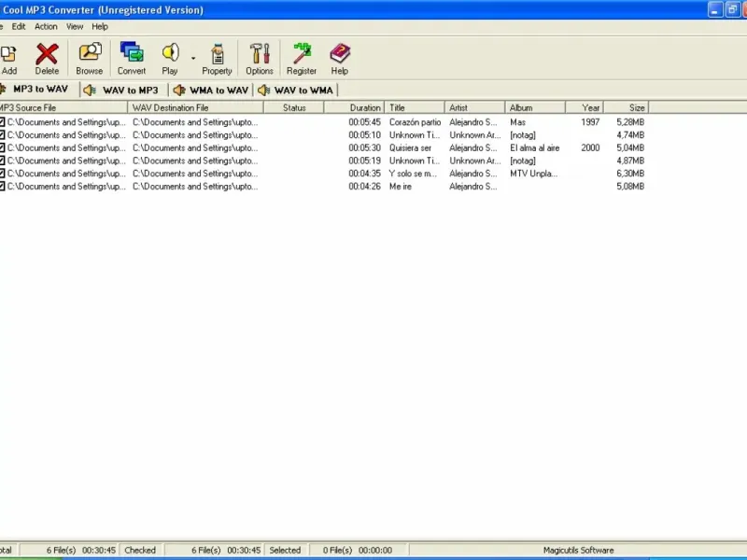Switch to the WAV to WMA tab
The height and width of the screenshot is (560, 747).
tap(296, 90)
